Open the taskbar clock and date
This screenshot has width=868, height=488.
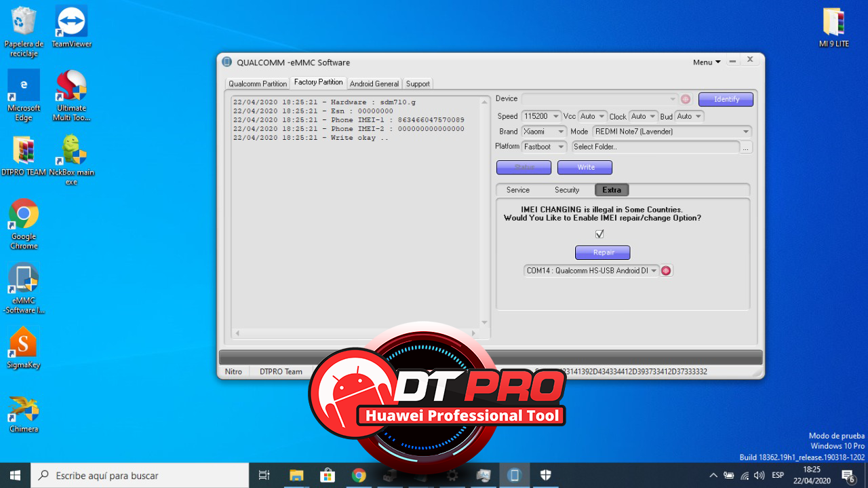click(x=812, y=475)
